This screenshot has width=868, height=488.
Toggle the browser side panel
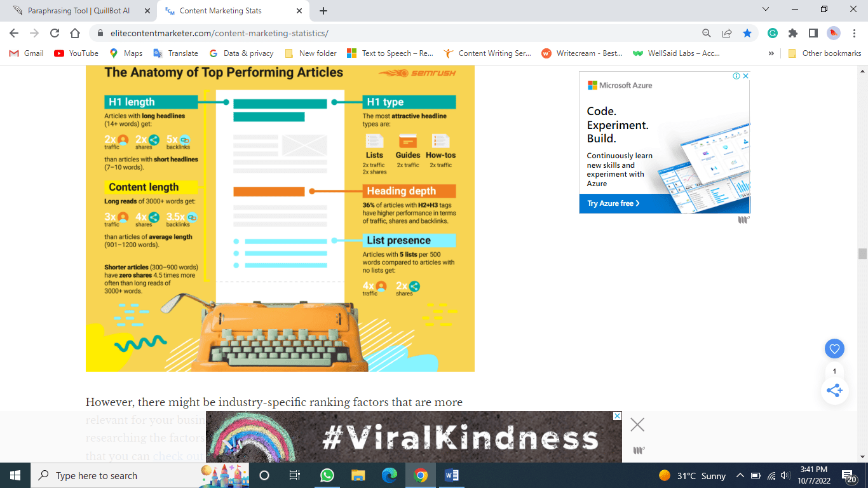pos(813,33)
